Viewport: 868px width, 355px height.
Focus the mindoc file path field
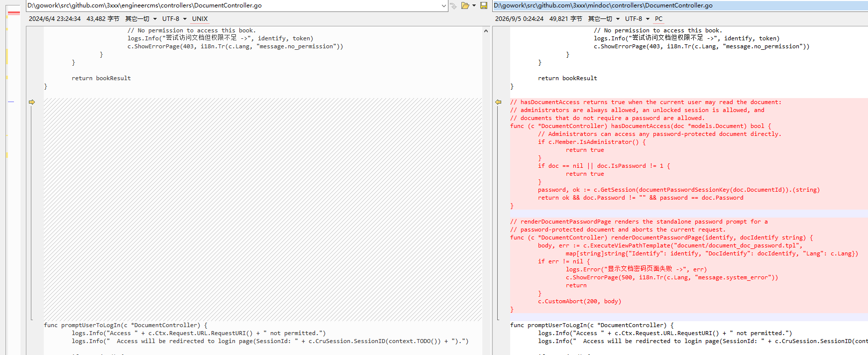tap(680, 5)
